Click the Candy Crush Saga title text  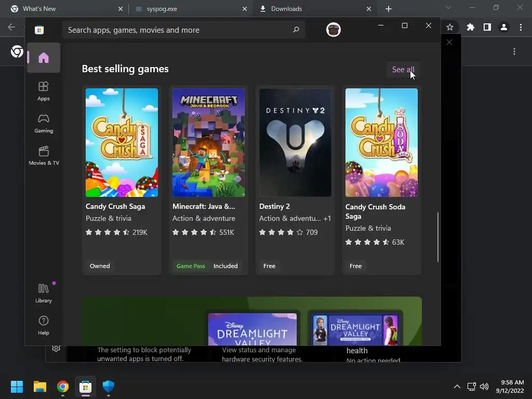[115, 206]
